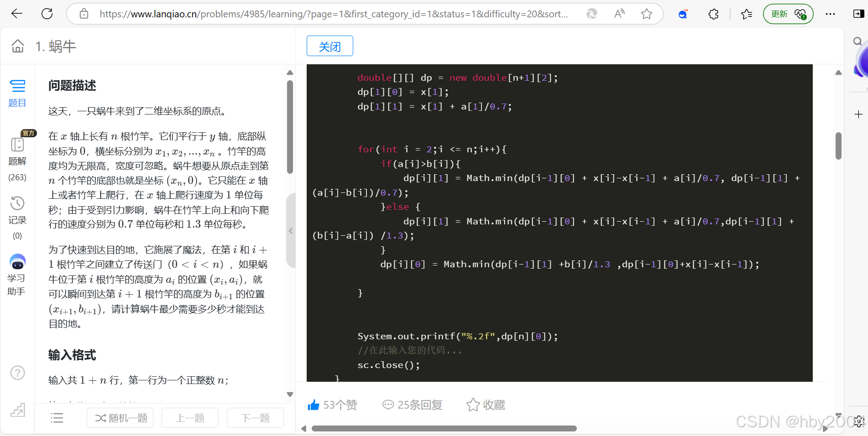This screenshot has width=868, height=436.
Task: Switch to the 题解 tab in sidebar
Action: click(x=17, y=152)
